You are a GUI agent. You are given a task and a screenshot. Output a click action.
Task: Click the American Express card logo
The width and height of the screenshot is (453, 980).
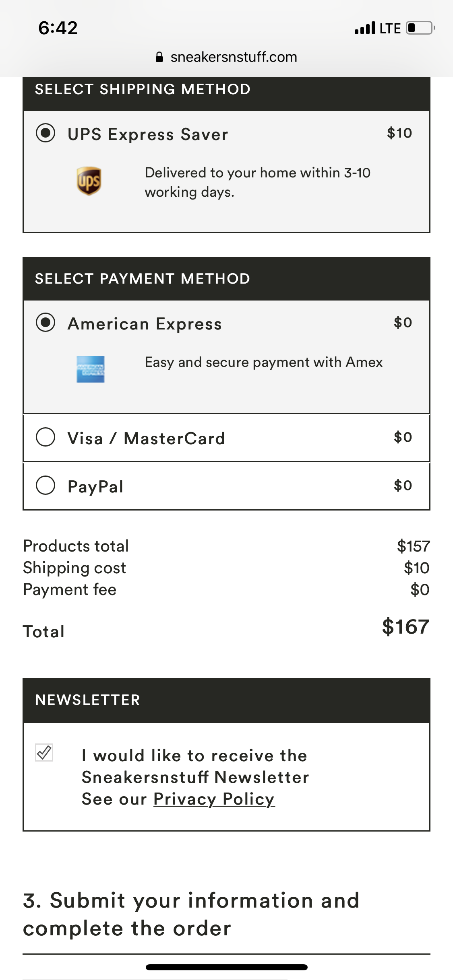coord(91,369)
